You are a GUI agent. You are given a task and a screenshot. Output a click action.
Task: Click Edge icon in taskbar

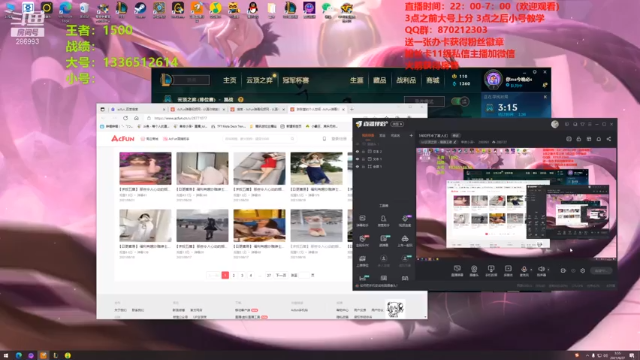pyautogui.click(x=18, y=356)
